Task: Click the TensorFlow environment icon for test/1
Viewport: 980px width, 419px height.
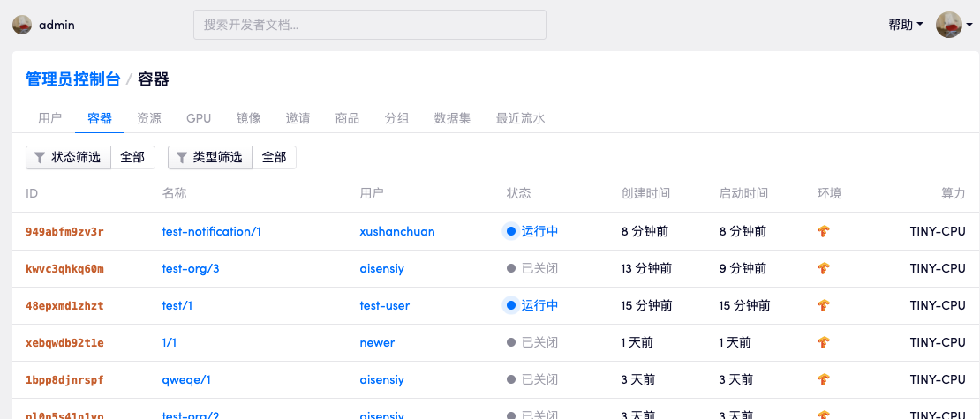Action: pyautogui.click(x=824, y=306)
